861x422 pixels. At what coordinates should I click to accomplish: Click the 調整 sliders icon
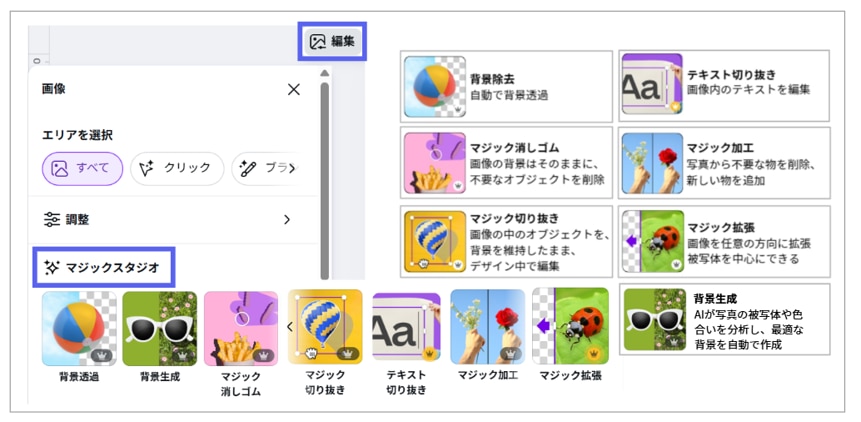tap(52, 220)
